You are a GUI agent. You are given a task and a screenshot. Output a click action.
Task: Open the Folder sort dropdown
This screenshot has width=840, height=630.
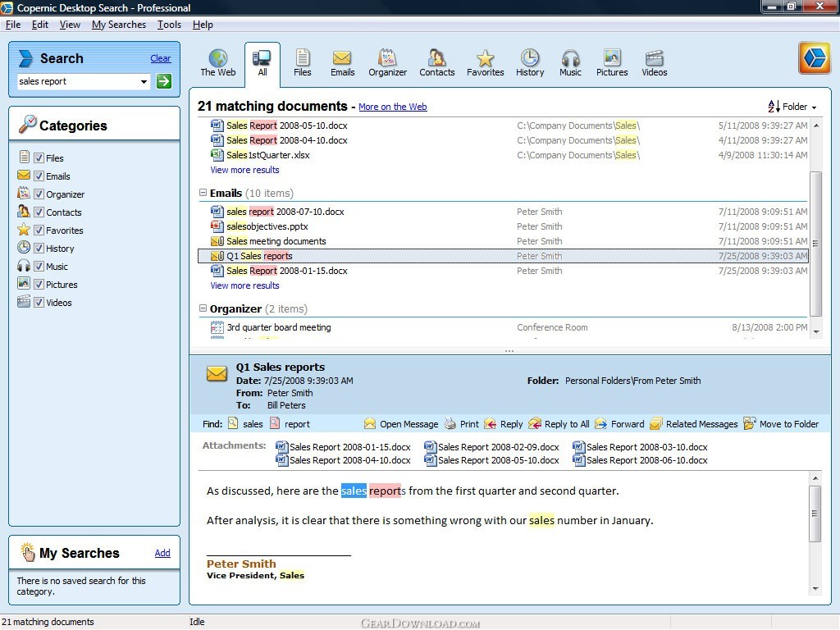pos(792,107)
